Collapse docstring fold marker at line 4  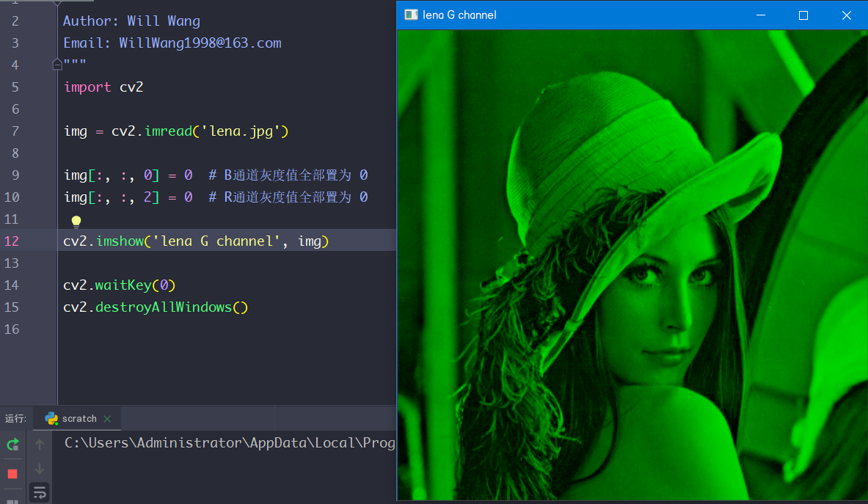pyautogui.click(x=57, y=65)
